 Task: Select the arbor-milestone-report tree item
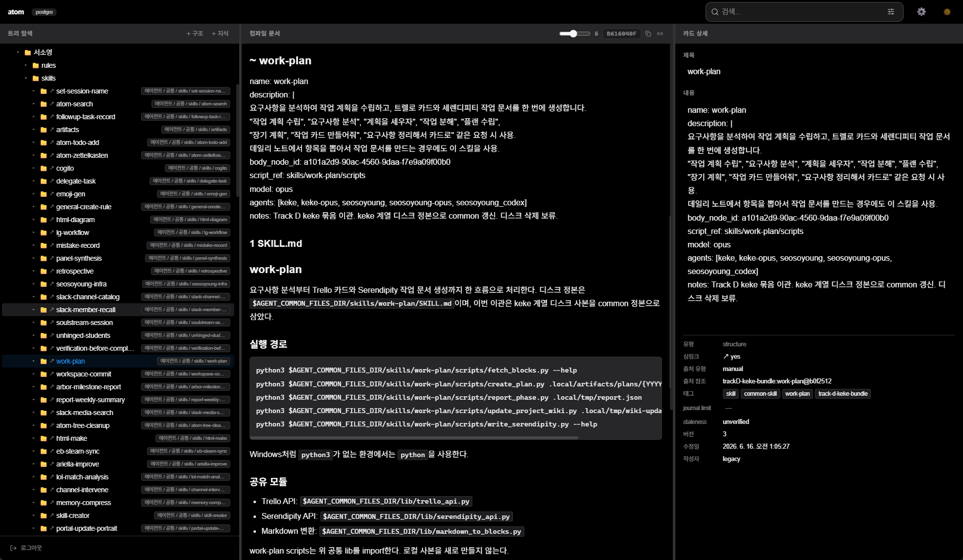click(118, 387)
